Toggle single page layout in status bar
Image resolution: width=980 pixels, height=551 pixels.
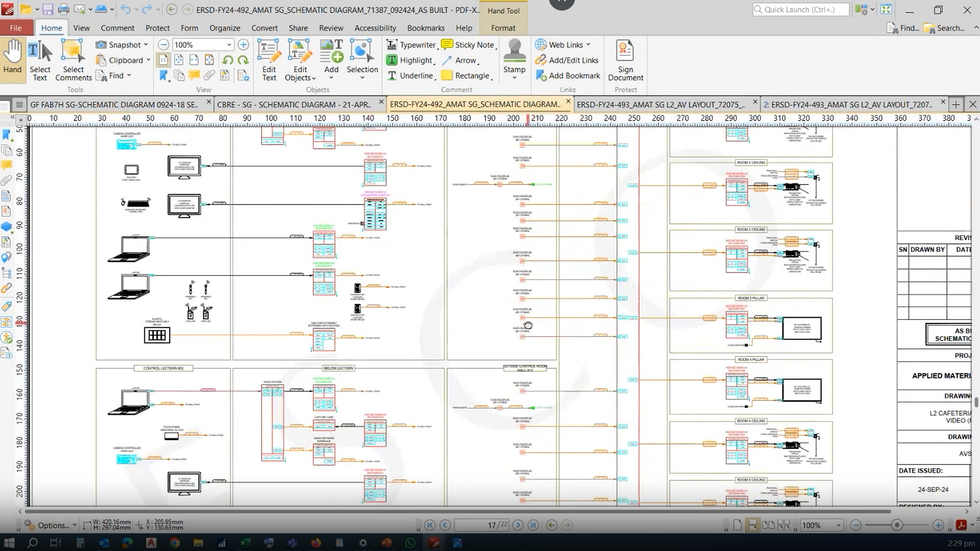(737, 525)
